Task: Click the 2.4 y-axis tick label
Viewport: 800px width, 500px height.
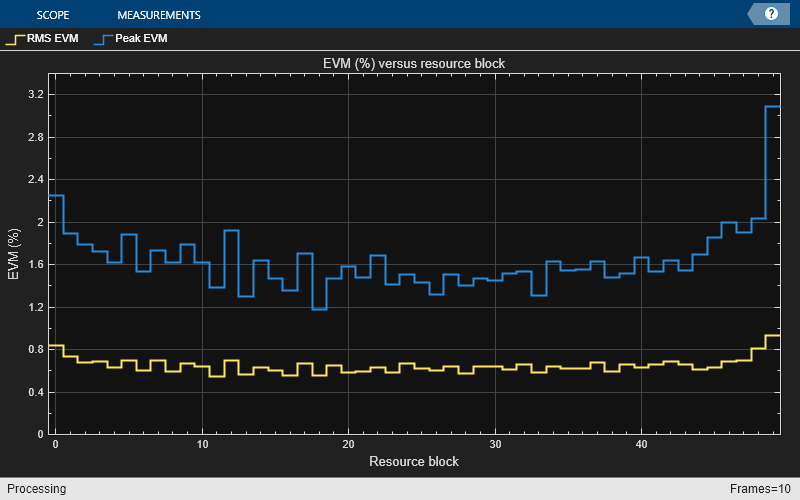Action: point(36,180)
